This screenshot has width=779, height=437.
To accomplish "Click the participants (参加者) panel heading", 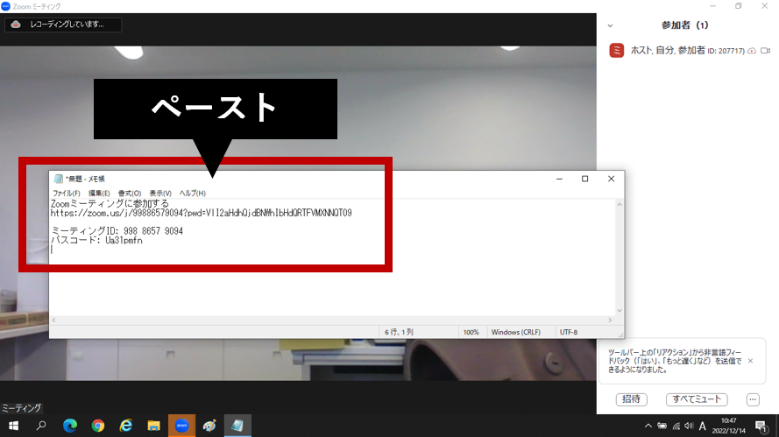I will (x=685, y=25).
